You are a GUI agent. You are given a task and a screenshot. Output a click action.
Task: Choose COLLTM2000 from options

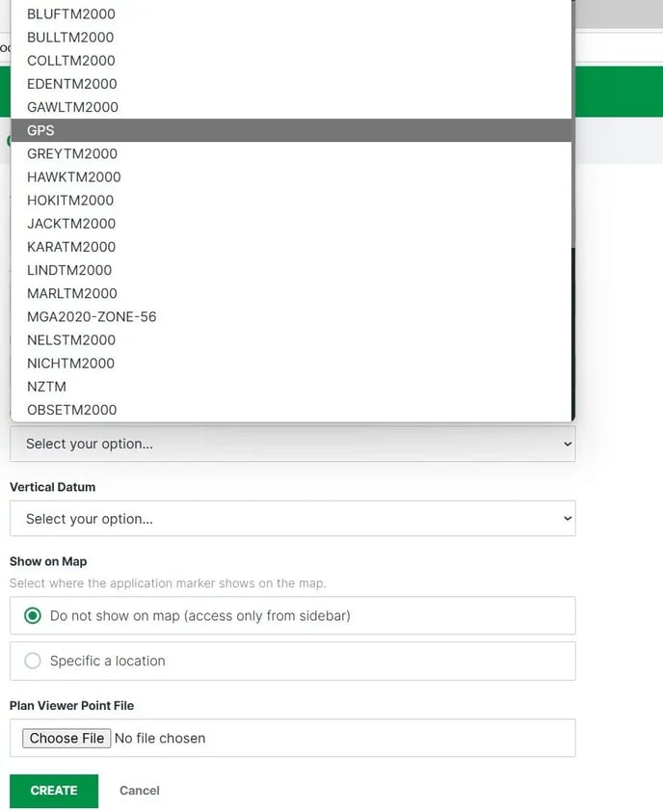[71, 61]
